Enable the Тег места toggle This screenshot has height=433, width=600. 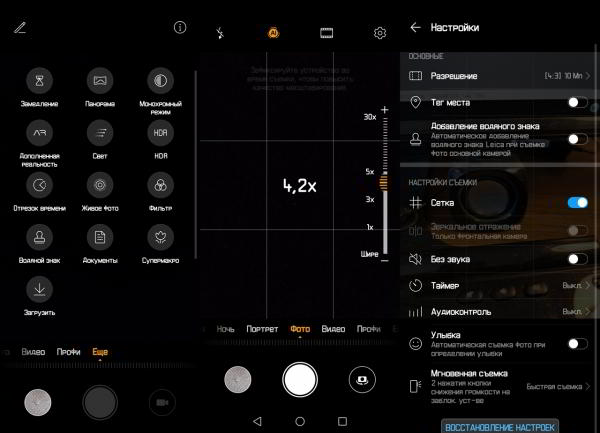pyautogui.click(x=577, y=102)
